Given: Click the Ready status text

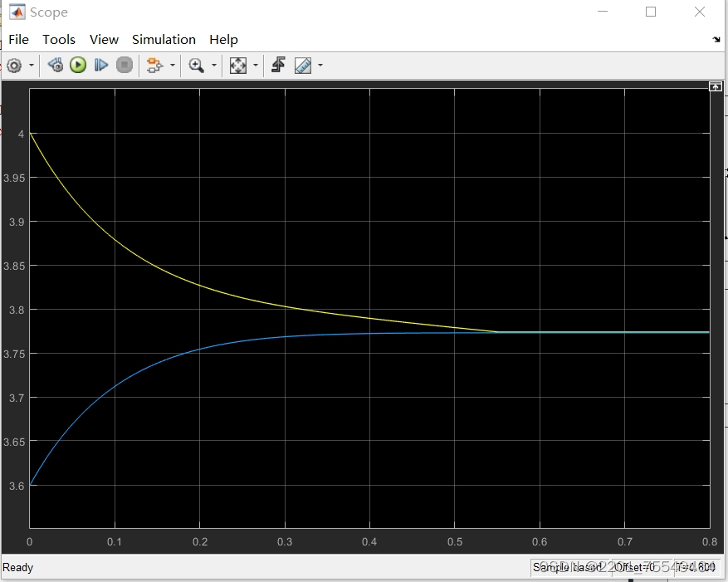Looking at the screenshot, I should pos(18,567).
